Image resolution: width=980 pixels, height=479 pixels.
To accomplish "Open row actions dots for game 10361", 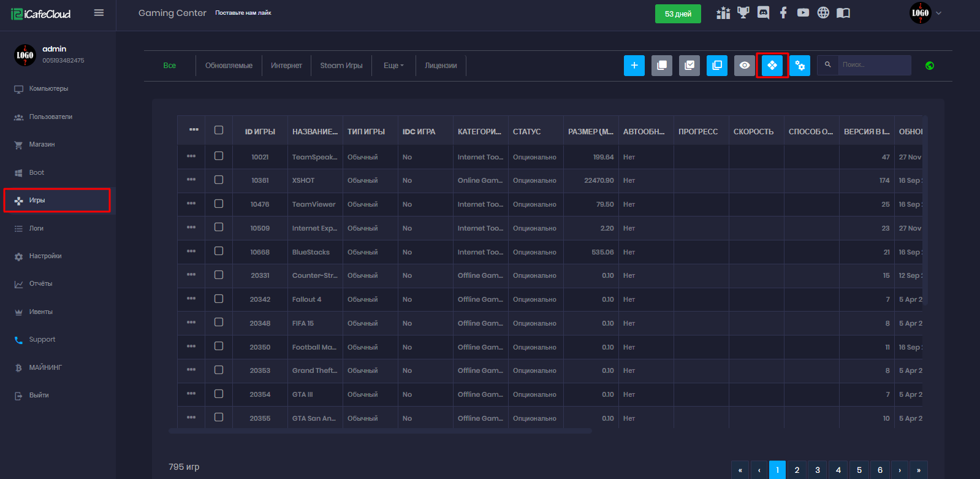I will (191, 180).
